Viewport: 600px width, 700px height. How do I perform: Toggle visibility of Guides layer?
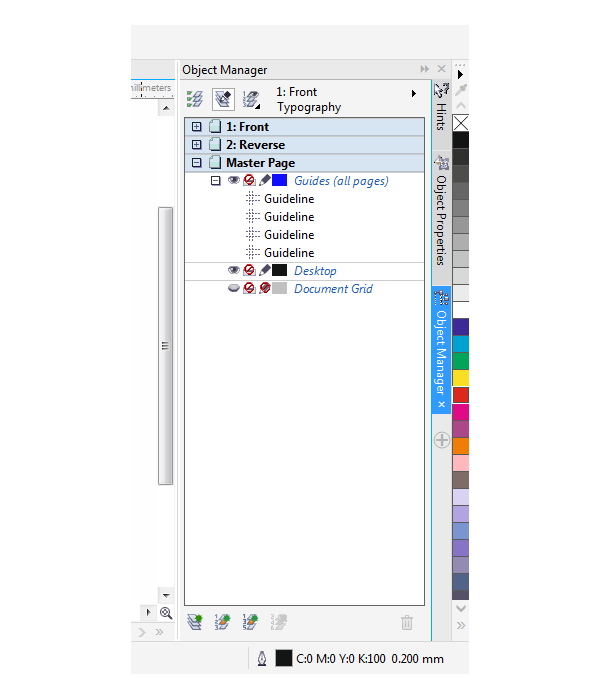(233, 180)
